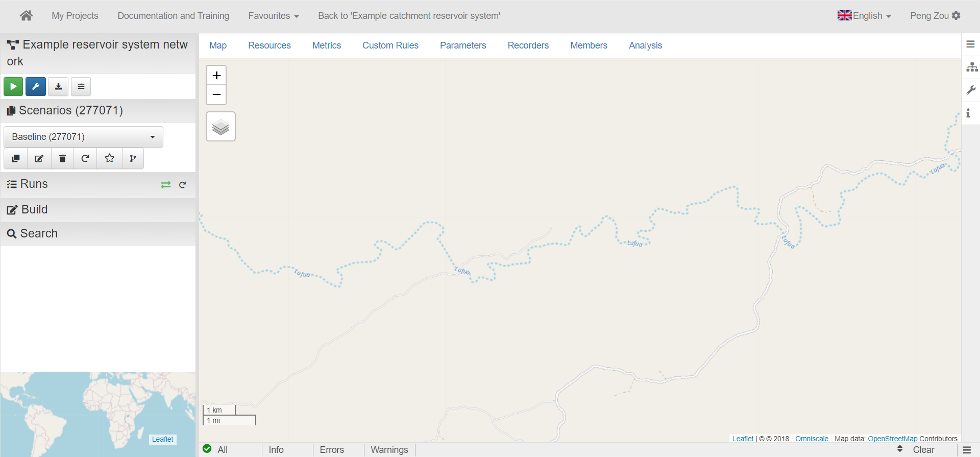Delete scenario using the trash icon

(62, 159)
